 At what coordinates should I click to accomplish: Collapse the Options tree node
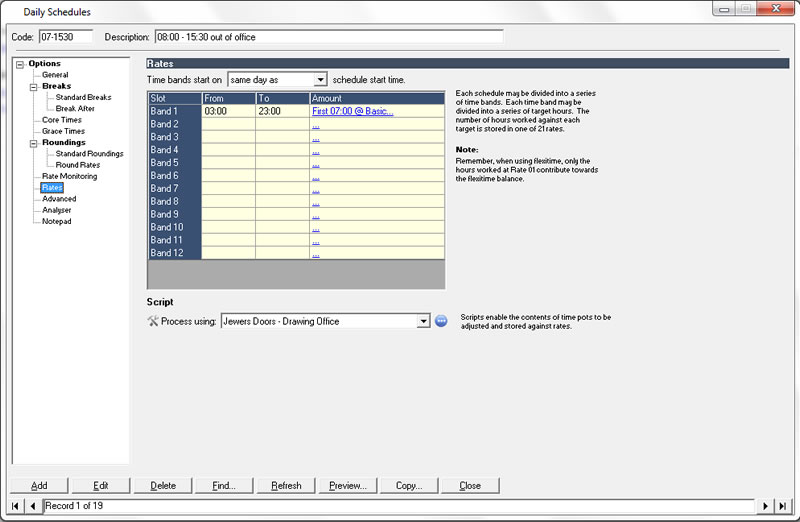point(20,64)
